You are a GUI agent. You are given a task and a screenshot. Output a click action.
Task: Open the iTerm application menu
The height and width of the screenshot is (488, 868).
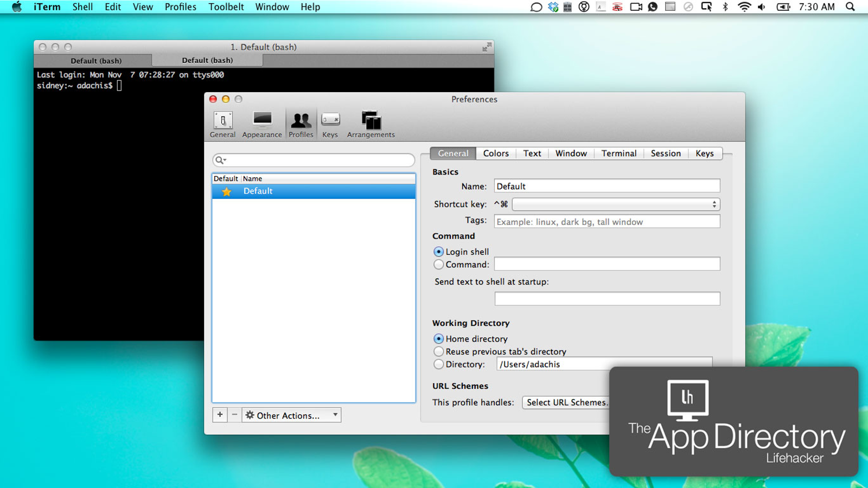click(x=47, y=7)
